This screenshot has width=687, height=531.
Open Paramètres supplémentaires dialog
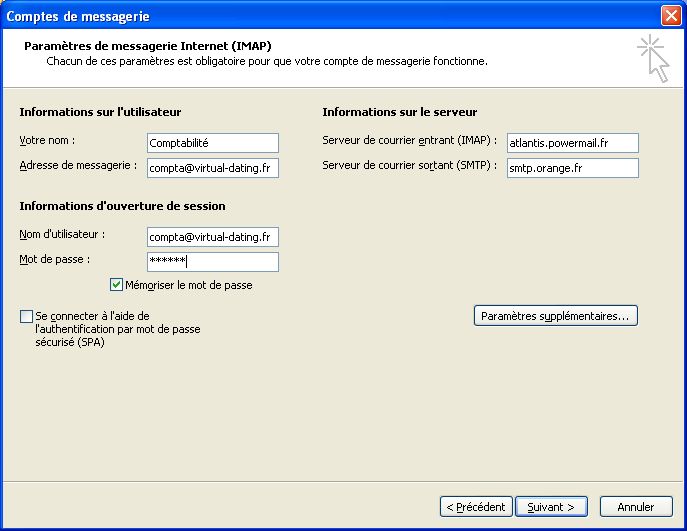(x=556, y=316)
